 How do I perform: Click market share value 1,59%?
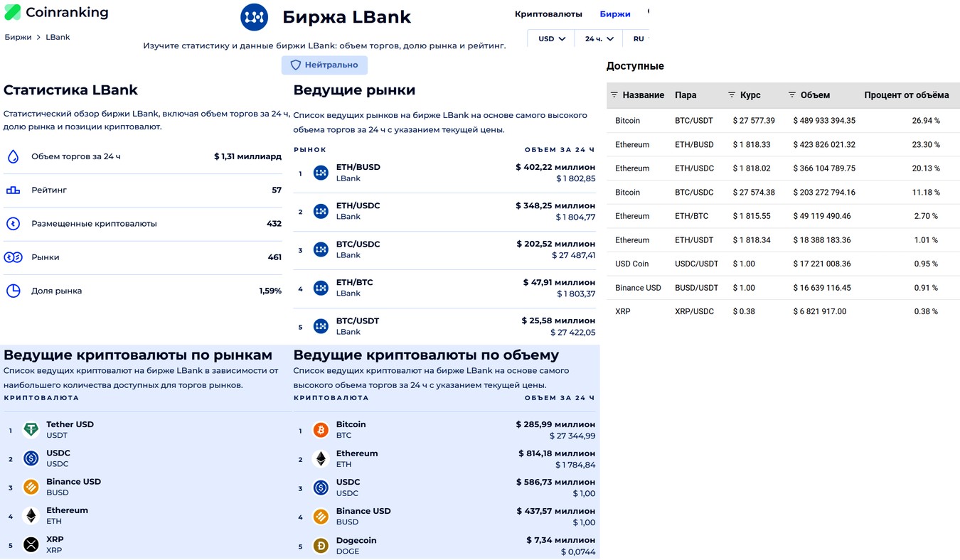[270, 291]
